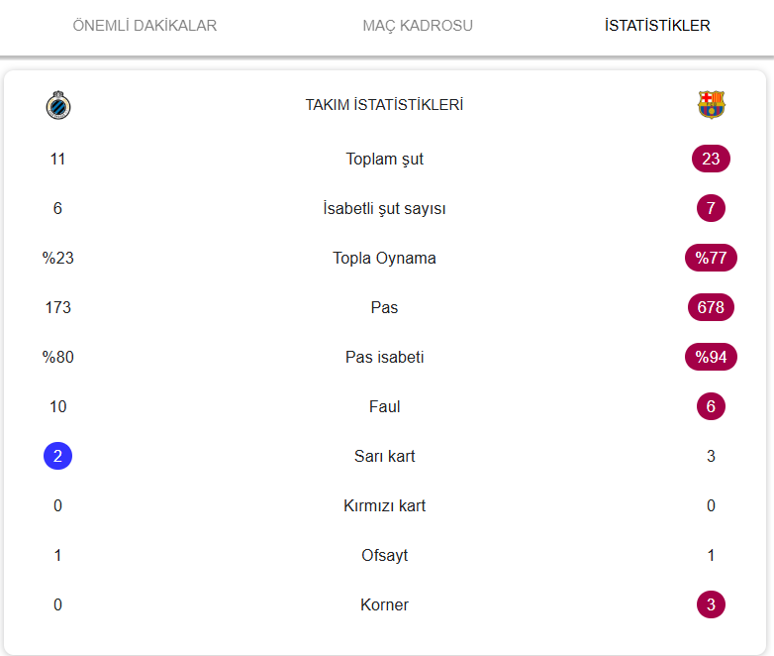This screenshot has height=656, width=774.
Task: Click the blue 2 yellow cards badge
Action: point(58,456)
